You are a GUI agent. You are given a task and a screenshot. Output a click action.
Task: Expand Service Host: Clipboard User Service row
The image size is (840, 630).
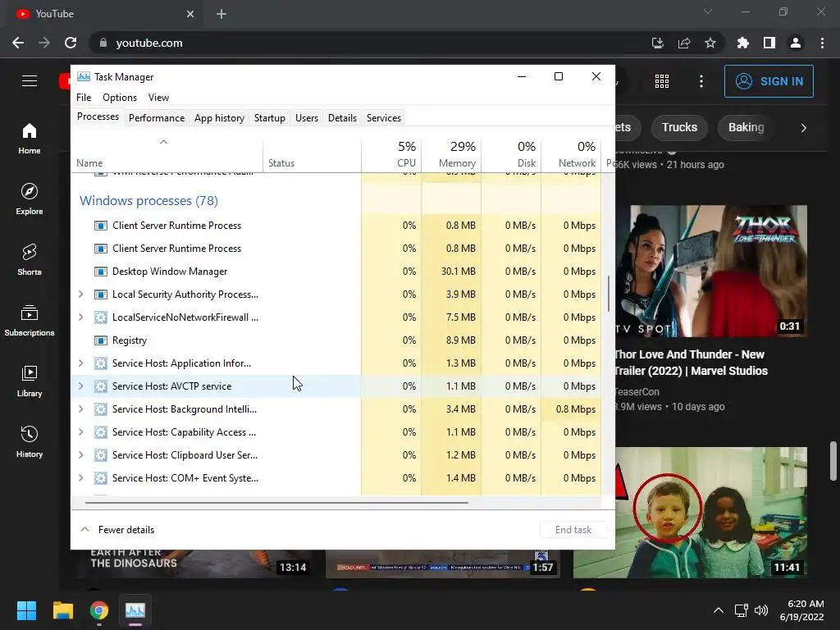tap(81, 455)
